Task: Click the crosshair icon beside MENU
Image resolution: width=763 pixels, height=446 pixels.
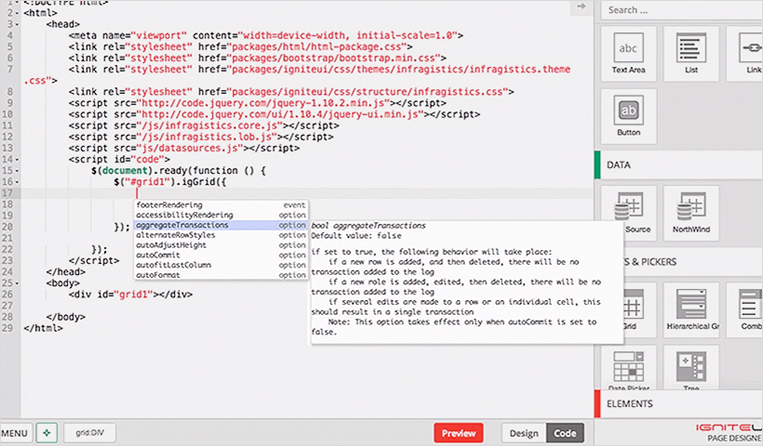Action: pyautogui.click(x=44, y=433)
